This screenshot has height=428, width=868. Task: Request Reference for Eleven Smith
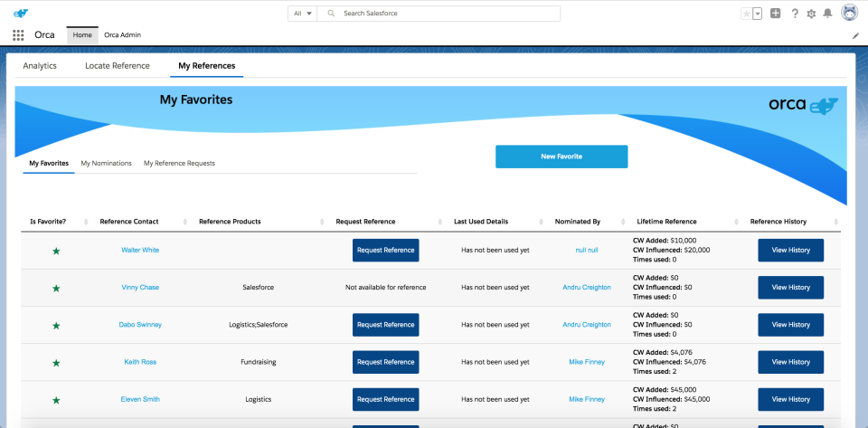386,399
